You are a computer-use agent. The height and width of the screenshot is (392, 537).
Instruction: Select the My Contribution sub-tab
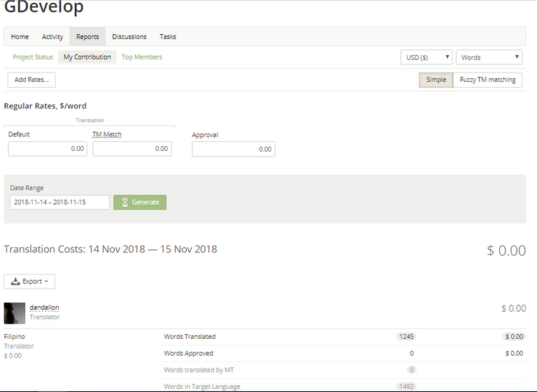point(87,57)
